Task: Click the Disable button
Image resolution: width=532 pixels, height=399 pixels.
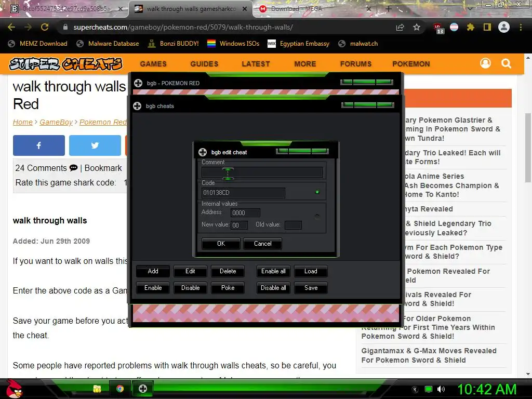Action: [x=190, y=288]
